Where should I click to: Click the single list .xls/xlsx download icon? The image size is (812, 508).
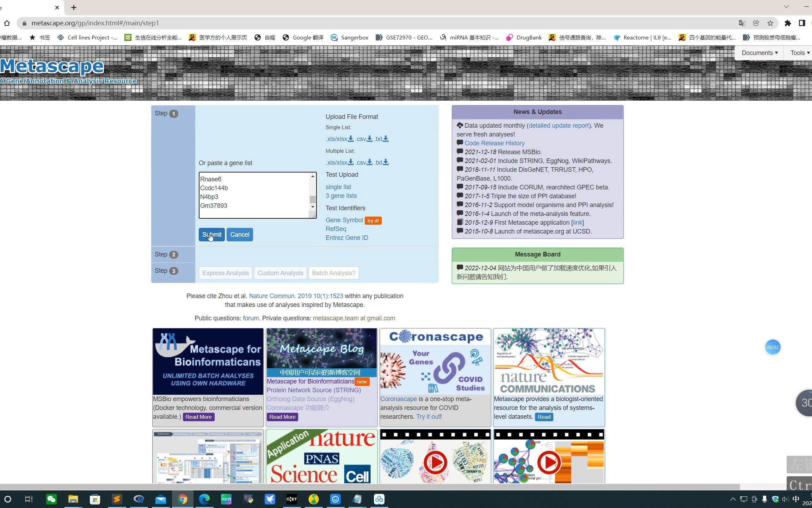351,139
